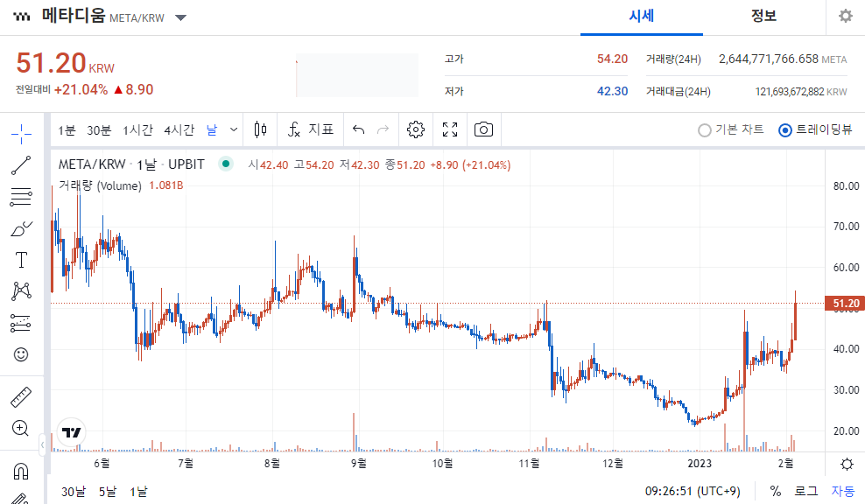
Task: Open the candlestick chart style selector
Action: [260, 129]
